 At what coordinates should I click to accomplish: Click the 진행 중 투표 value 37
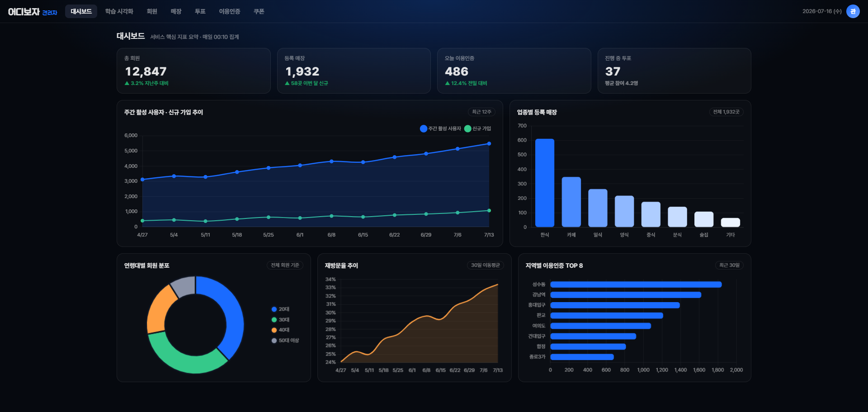point(613,71)
